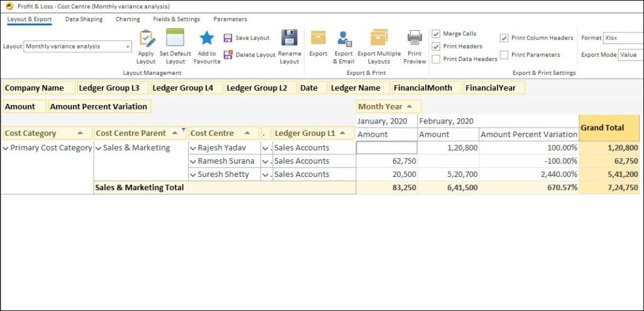Screen dimensions: 644x311
Task: Click the Save Layout button
Action: point(247,38)
